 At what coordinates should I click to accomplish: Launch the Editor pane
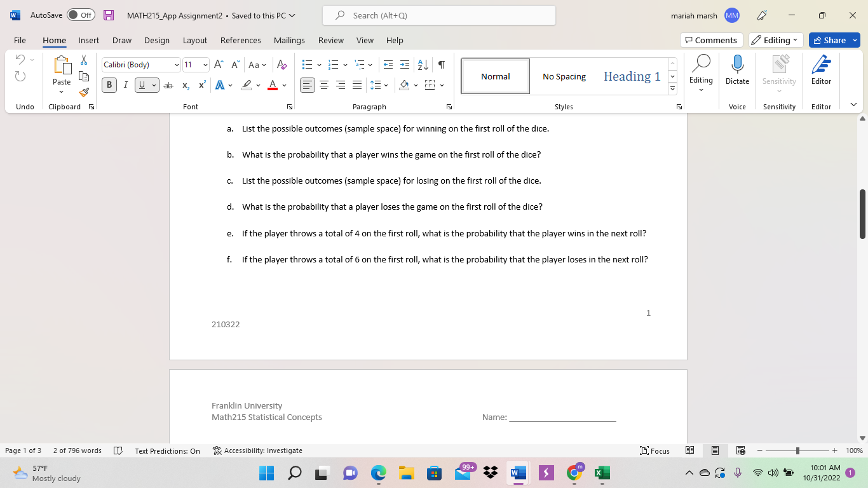pos(821,70)
